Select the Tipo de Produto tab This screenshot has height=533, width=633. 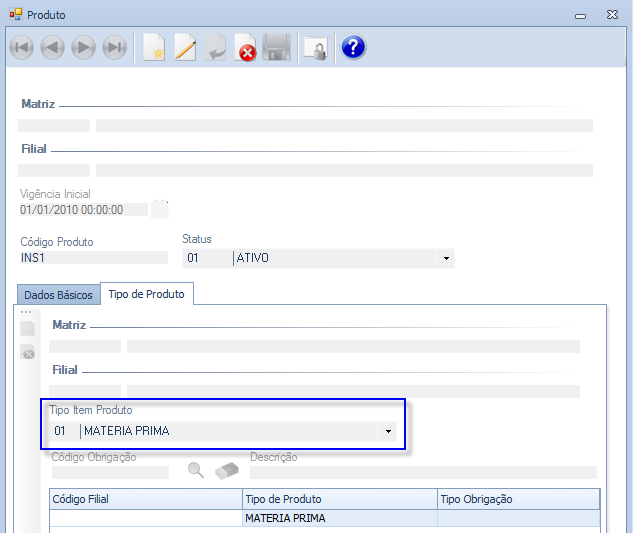click(x=147, y=294)
